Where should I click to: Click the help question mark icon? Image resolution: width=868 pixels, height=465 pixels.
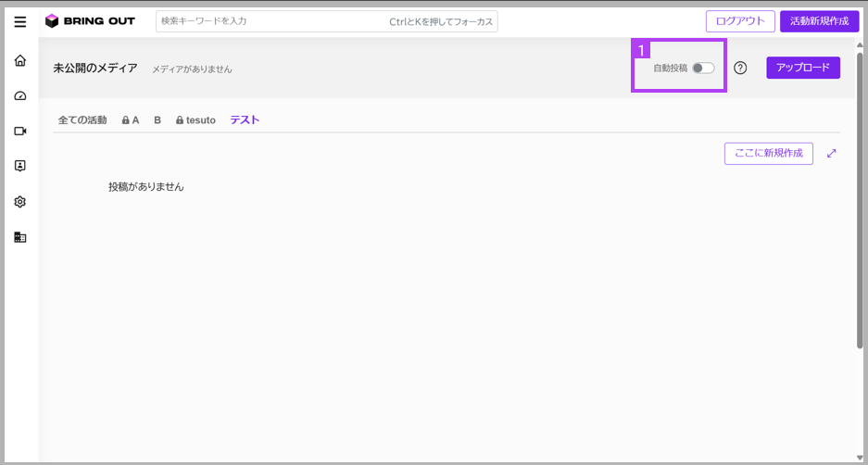[x=740, y=69]
